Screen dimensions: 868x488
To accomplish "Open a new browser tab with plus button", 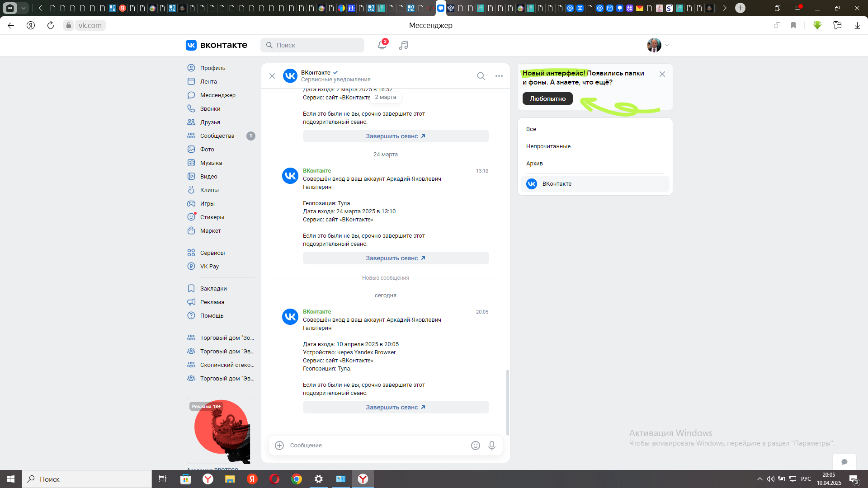I will coord(740,8).
